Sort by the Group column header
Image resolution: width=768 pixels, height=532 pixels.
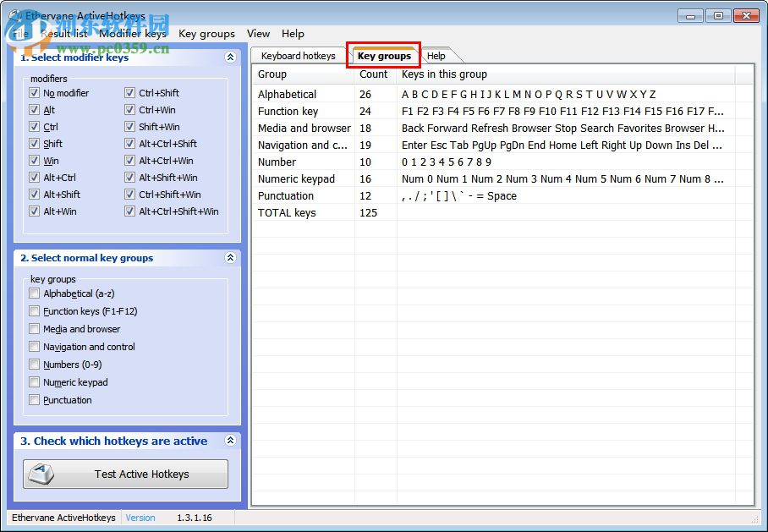(x=303, y=74)
